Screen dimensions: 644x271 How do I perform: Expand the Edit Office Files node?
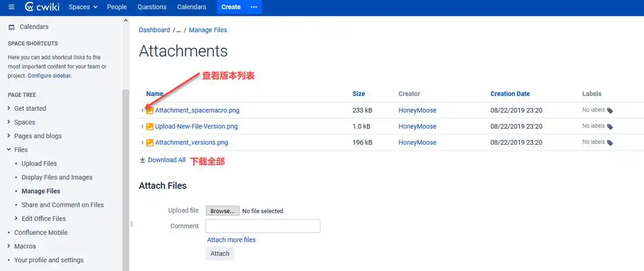(x=16, y=218)
